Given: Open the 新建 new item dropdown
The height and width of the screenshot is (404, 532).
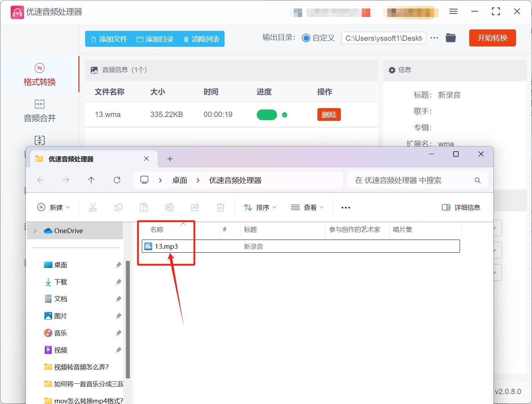Looking at the screenshot, I should (54, 207).
